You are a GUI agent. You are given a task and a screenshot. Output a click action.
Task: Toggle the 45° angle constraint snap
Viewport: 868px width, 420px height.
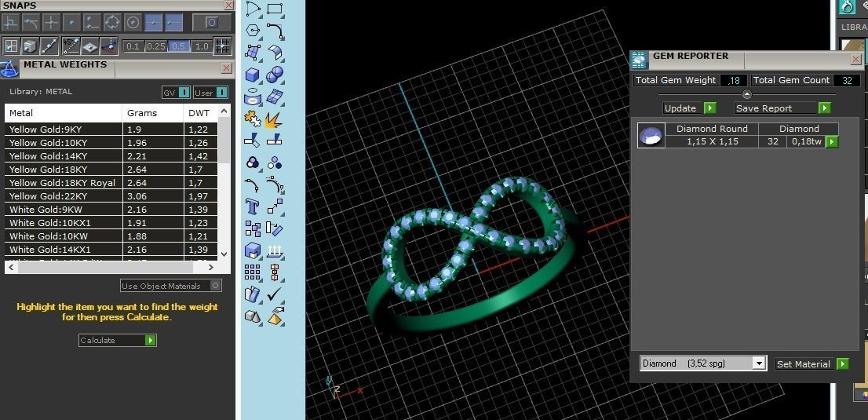pyautogui.click(x=71, y=46)
